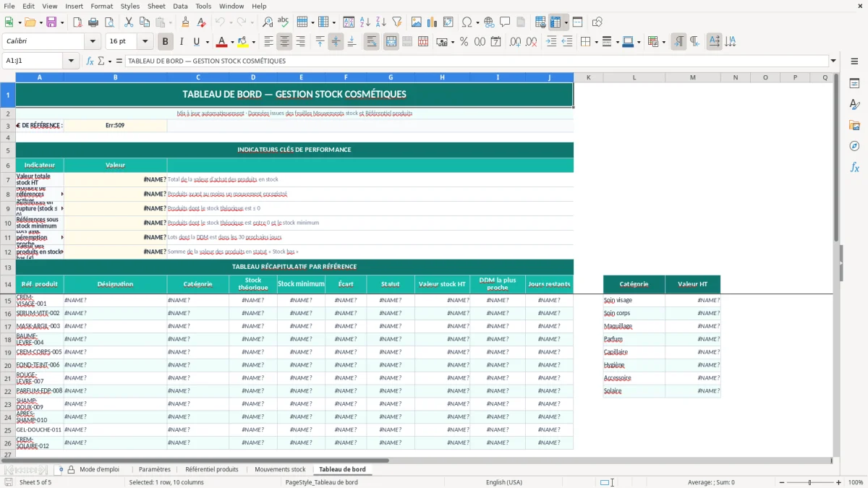Click the Formula equals button
The image size is (868, 488).
(x=119, y=61)
